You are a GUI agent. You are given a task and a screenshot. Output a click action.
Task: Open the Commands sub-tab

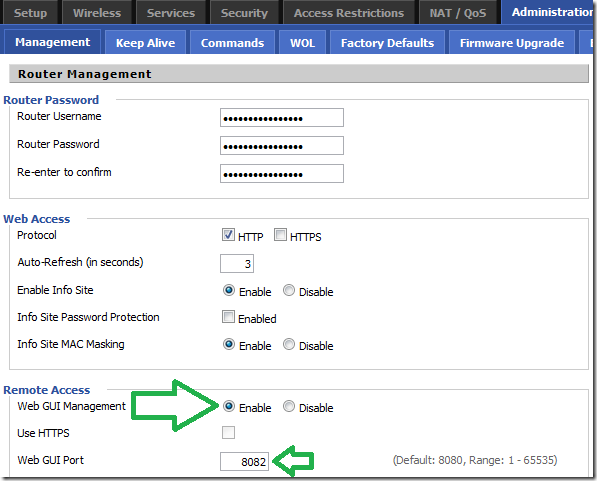click(x=232, y=43)
